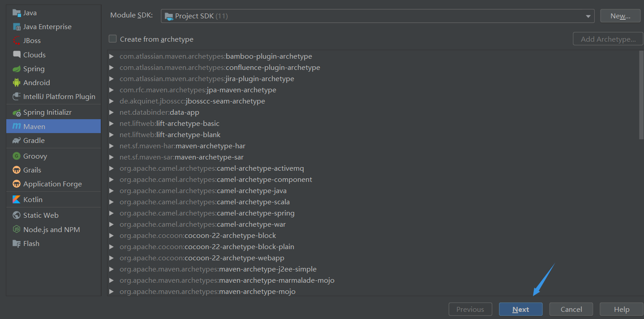
Task: Click the Cancel button
Action: (x=571, y=309)
